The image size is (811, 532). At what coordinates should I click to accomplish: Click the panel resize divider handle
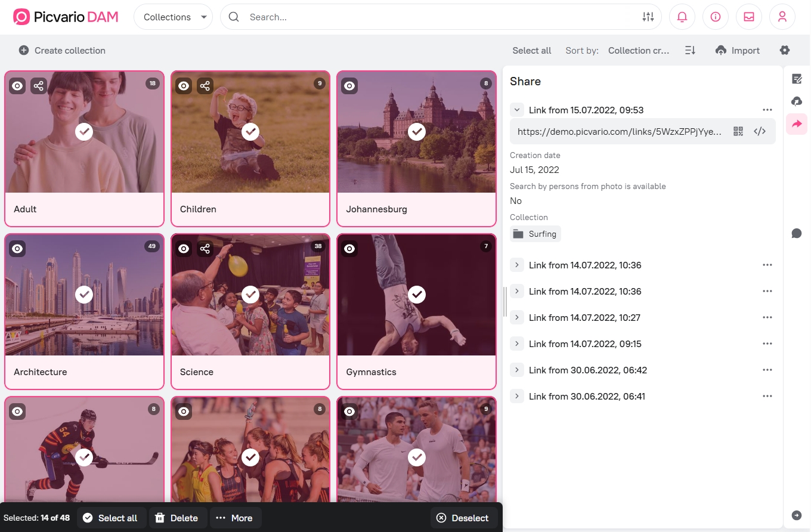pos(505,302)
